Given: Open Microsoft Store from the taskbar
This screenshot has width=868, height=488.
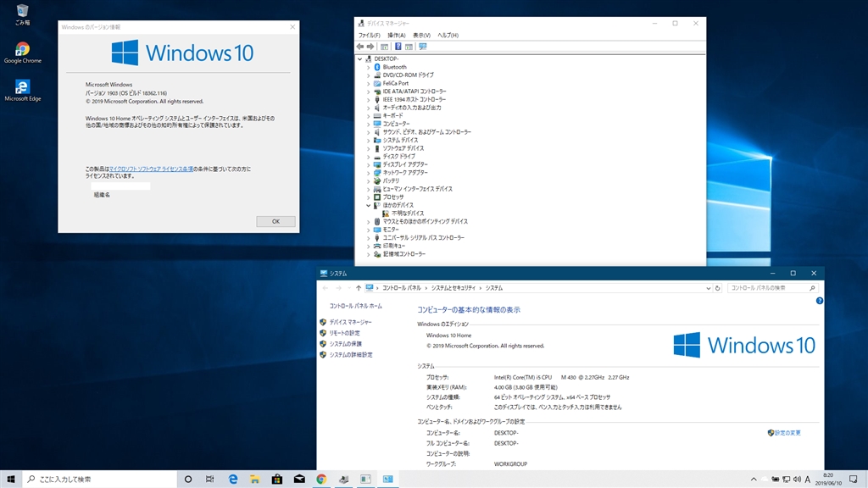Looking at the screenshot, I should tap(277, 479).
